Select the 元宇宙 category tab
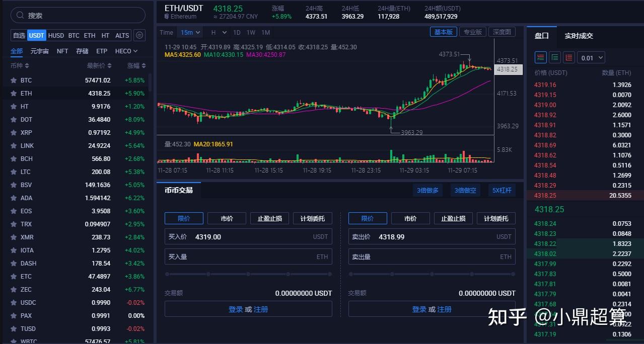 pyautogui.click(x=39, y=51)
